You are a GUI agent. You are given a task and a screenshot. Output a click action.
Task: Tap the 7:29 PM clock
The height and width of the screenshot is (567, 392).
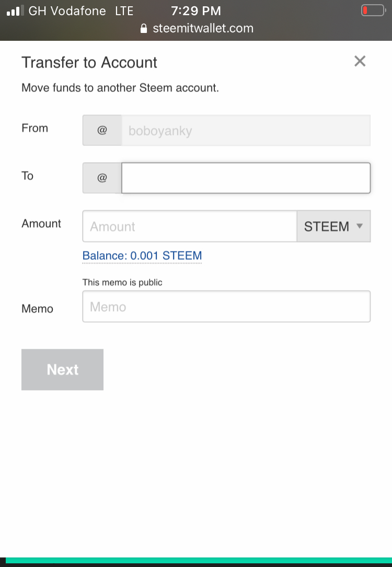195,10
